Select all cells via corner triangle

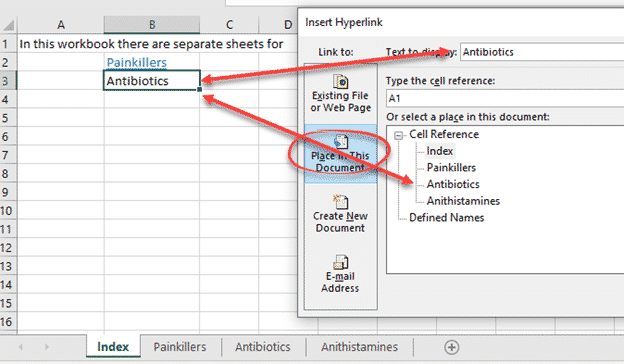click(9, 25)
